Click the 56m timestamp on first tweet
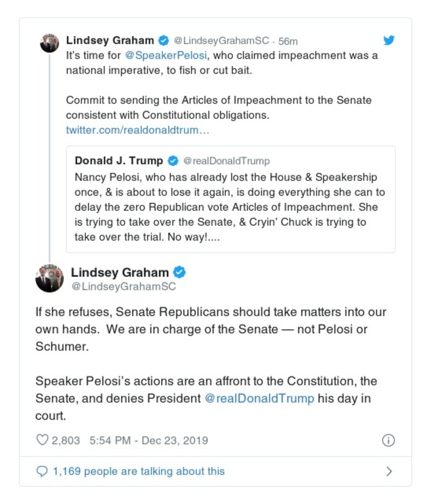The height and width of the screenshot is (504, 431). 288,41
